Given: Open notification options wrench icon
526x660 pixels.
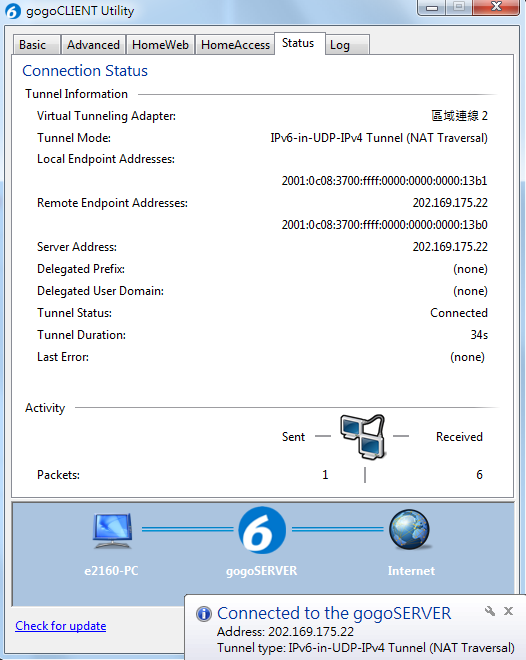Looking at the screenshot, I should (489, 611).
